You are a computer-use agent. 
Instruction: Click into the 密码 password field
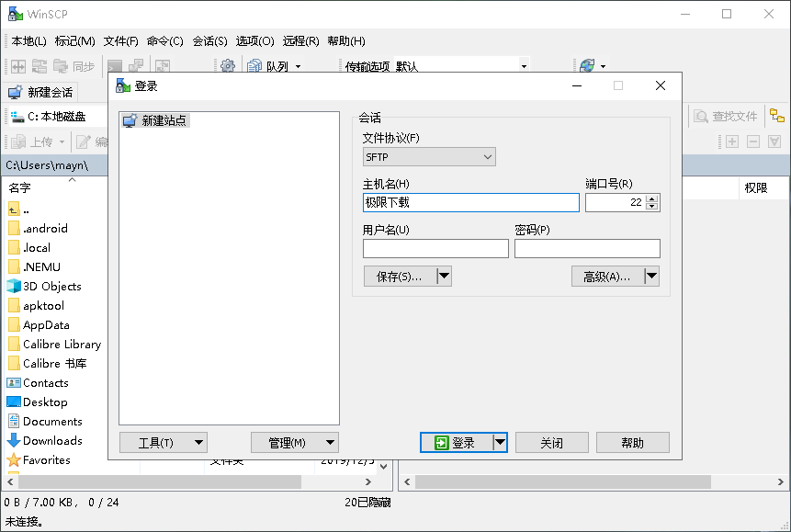pyautogui.click(x=587, y=249)
